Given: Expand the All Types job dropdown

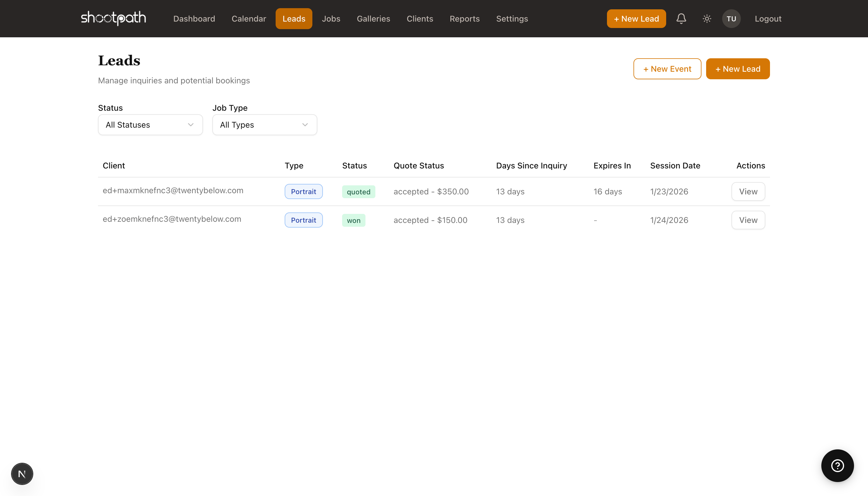Looking at the screenshot, I should pos(265,125).
